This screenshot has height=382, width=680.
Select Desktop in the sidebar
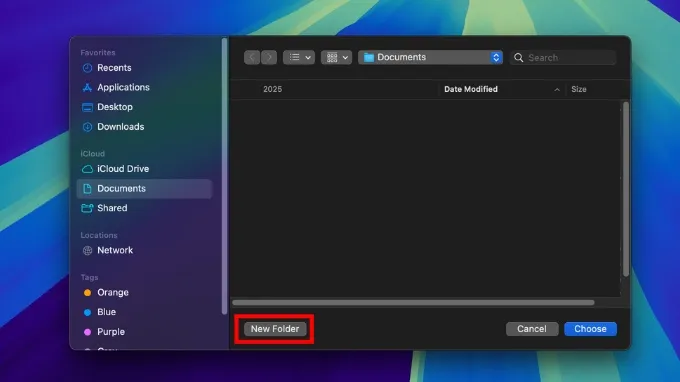tap(144, 107)
